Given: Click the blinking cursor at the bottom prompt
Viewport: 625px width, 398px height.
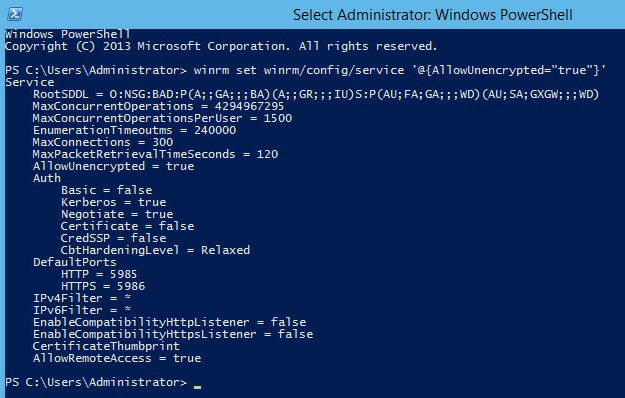Looking at the screenshot, I should 197,386.
